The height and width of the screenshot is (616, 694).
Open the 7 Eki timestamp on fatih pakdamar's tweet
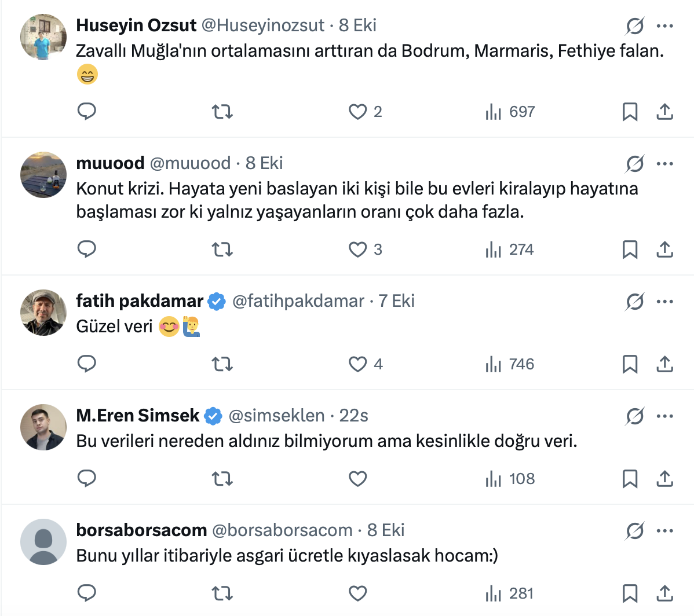(397, 301)
